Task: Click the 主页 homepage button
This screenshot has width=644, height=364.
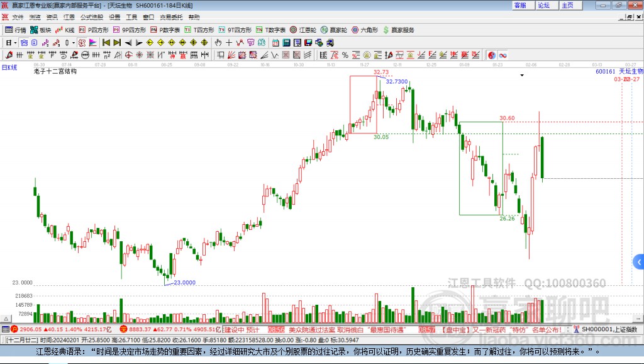Action: (571, 5)
